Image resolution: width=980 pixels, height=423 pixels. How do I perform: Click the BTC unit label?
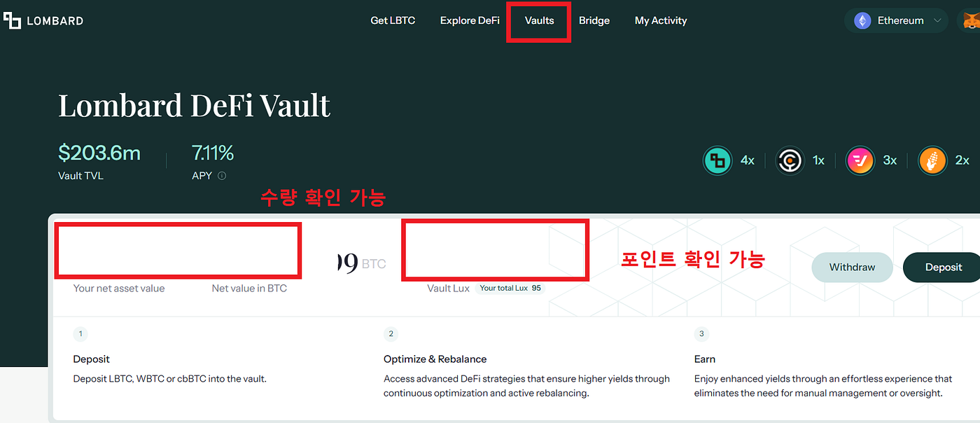point(374,264)
